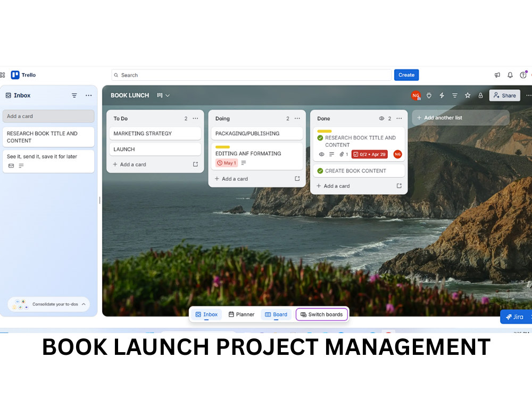Click NG avatar on RESEARCH BOOK TITLE card

coord(397,154)
